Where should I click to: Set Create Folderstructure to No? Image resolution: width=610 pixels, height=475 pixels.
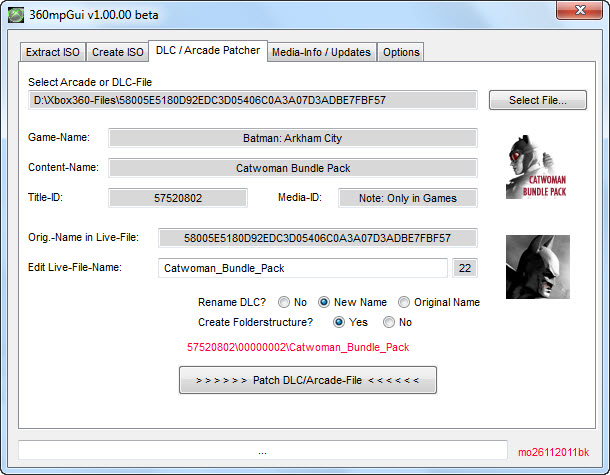click(x=389, y=322)
